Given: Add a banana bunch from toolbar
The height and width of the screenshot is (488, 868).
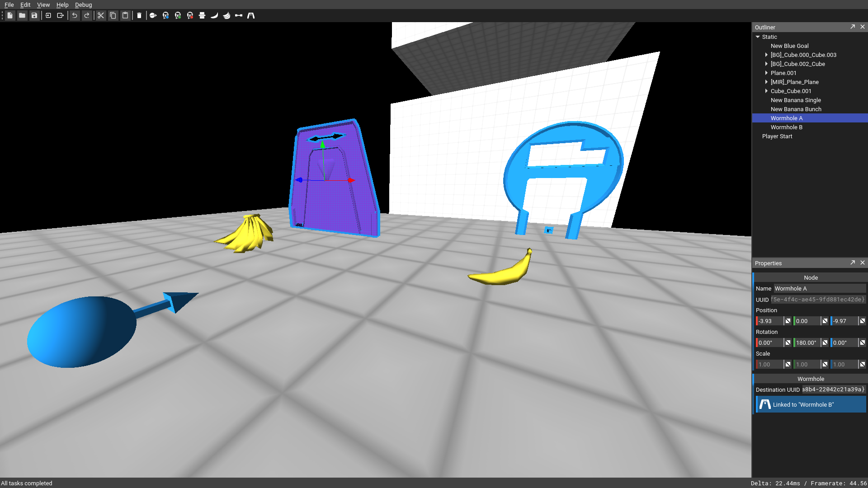Looking at the screenshot, I should (x=226, y=15).
